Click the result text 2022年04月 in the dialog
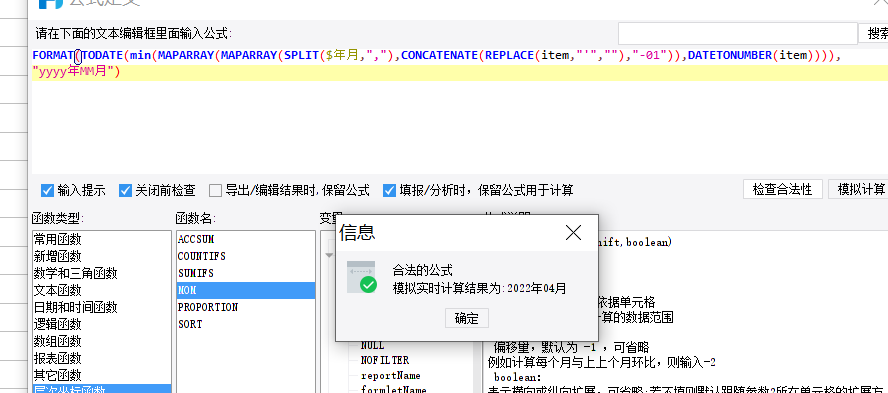888x393 pixels. click(x=536, y=288)
